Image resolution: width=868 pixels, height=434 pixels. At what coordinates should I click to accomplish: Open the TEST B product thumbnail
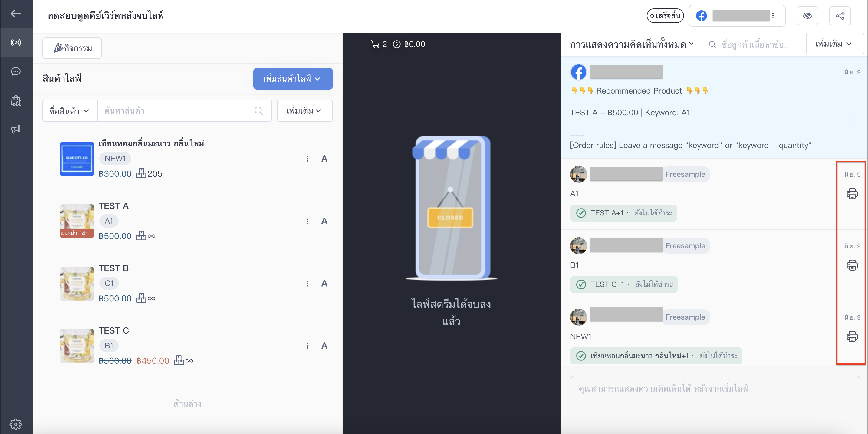[x=77, y=283]
